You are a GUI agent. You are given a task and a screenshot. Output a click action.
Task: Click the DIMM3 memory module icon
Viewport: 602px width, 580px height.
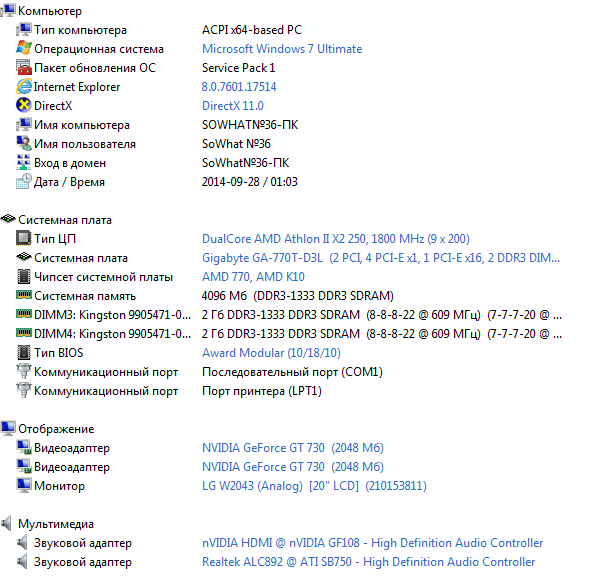(x=23, y=314)
